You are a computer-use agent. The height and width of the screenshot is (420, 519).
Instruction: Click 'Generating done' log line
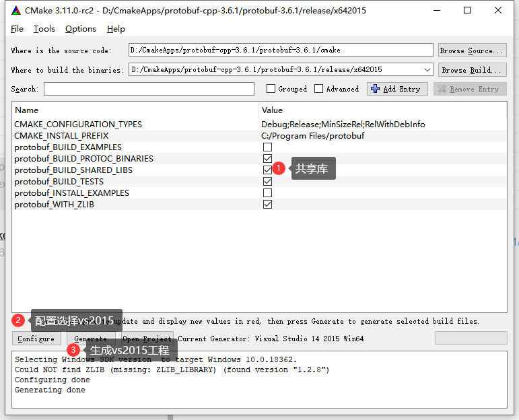click(x=50, y=390)
